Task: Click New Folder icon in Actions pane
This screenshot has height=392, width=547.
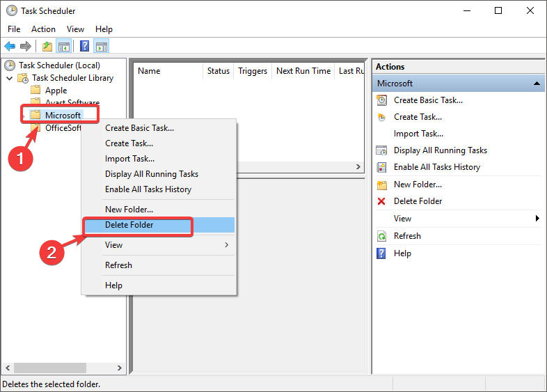Action: coord(382,185)
